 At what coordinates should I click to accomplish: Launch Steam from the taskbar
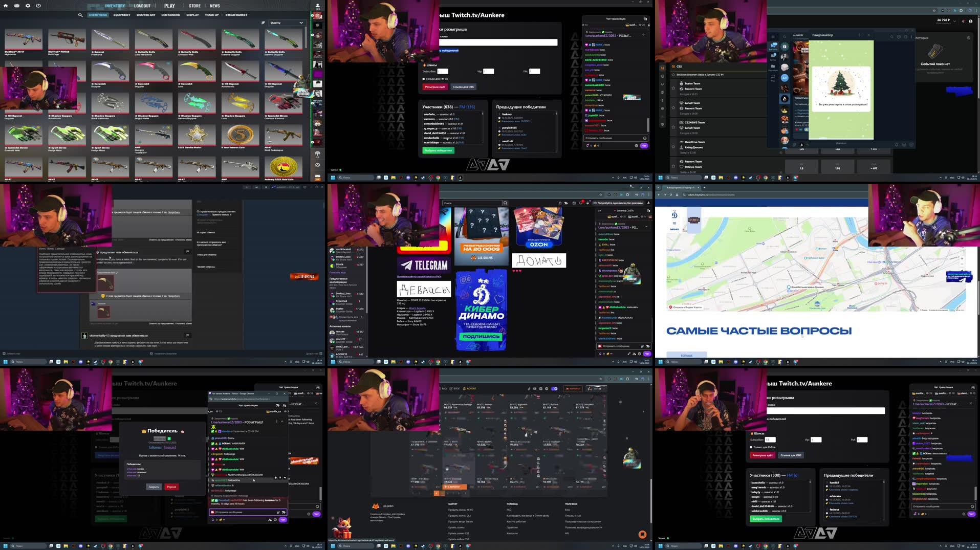(423, 178)
